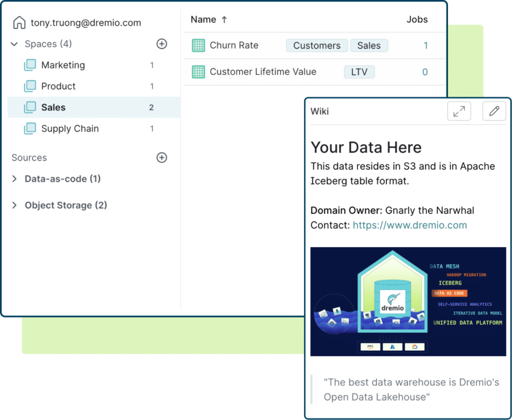Select the Sales space
The height and width of the screenshot is (420, 512).
tap(94, 107)
